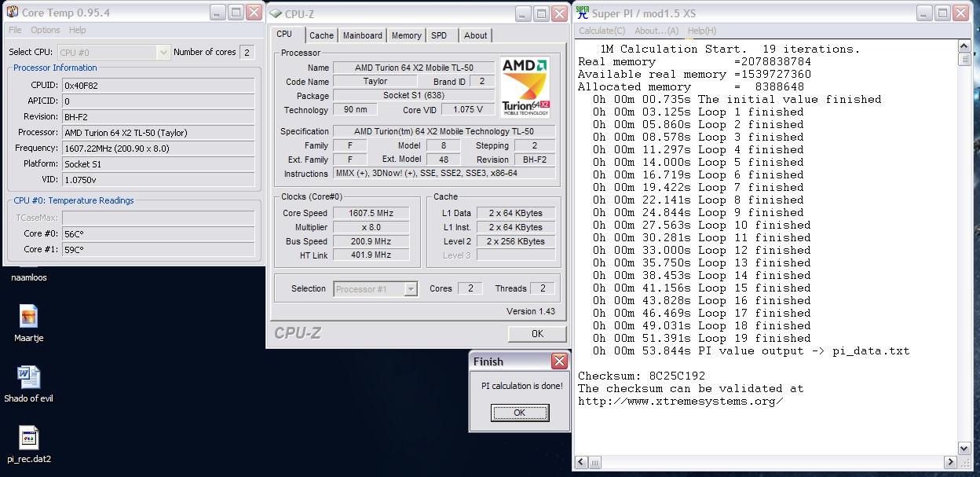Image resolution: width=980 pixels, height=477 pixels.
Task: Click the Core #0 temperature value 56C°
Action: click(159, 233)
